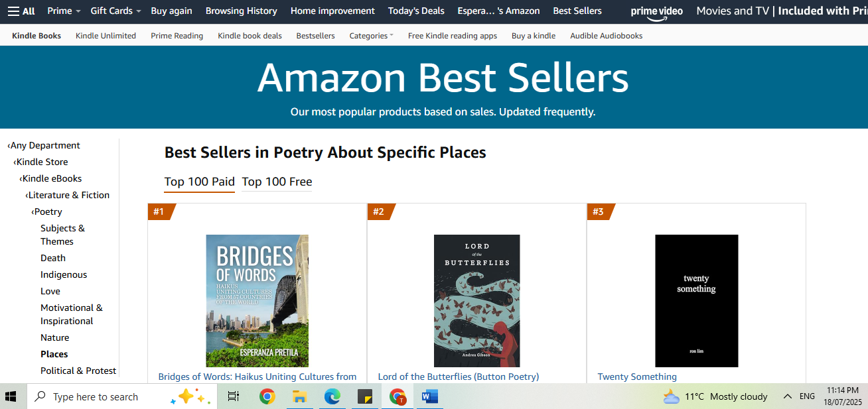Expand the Prime dropdown menu

64,11
